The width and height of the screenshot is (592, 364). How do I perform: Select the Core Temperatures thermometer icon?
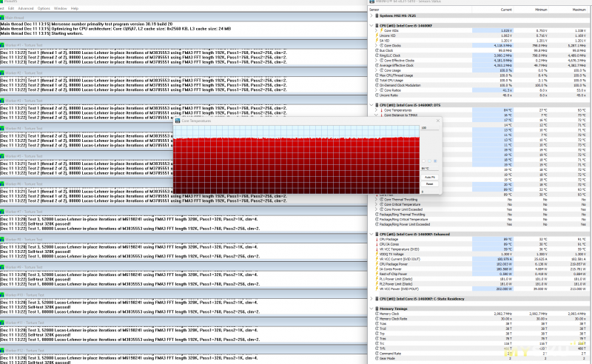[382, 110]
